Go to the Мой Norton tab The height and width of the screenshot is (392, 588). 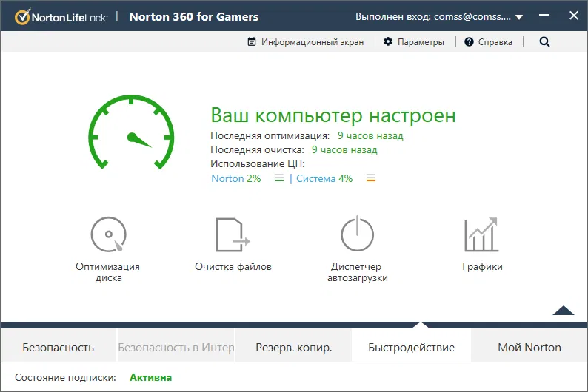[529, 348]
